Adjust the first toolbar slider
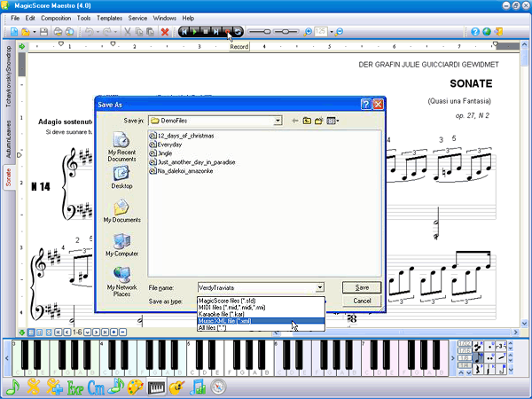The image size is (532, 399). [259, 32]
